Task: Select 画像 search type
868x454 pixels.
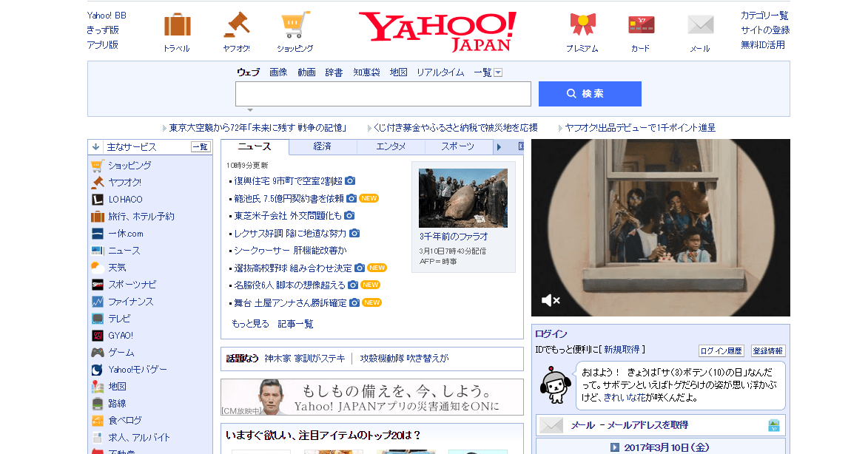Action: (x=278, y=72)
